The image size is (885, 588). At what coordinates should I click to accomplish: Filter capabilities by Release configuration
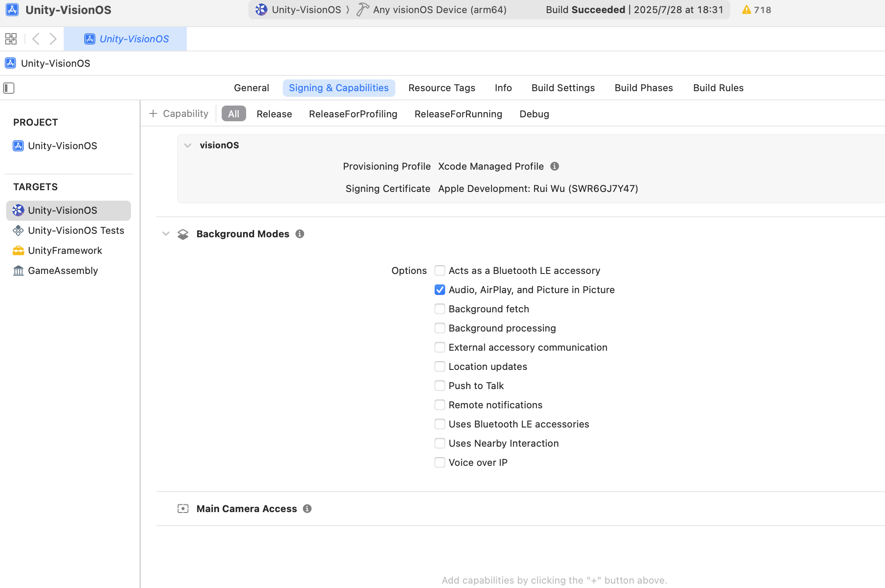274,114
